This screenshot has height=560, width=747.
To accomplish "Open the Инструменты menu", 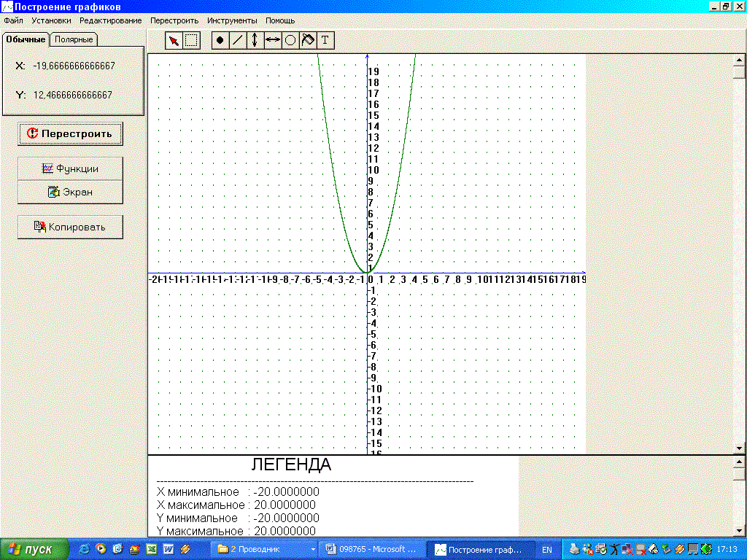I will (x=232, y=20).
